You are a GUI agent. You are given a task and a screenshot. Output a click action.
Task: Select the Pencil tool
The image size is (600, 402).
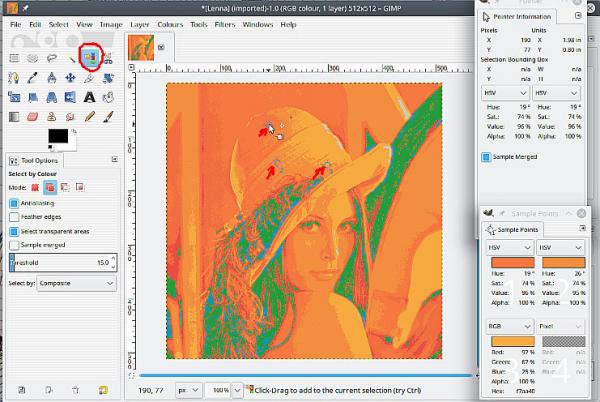90,116
